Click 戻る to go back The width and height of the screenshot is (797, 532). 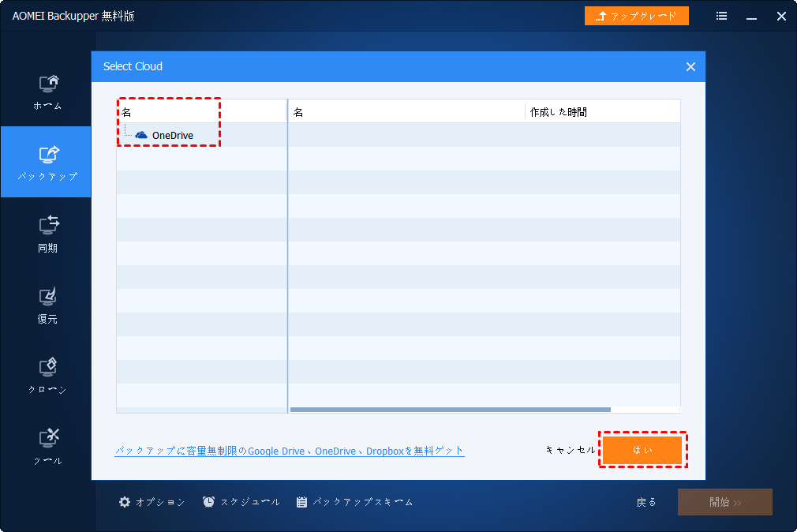646,502
